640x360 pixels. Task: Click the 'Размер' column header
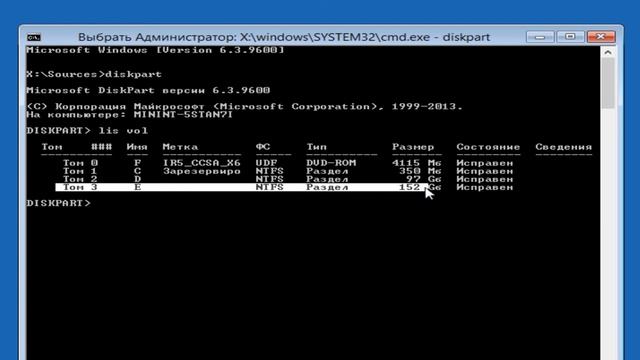pyautogui.click(x=413, y=147)
